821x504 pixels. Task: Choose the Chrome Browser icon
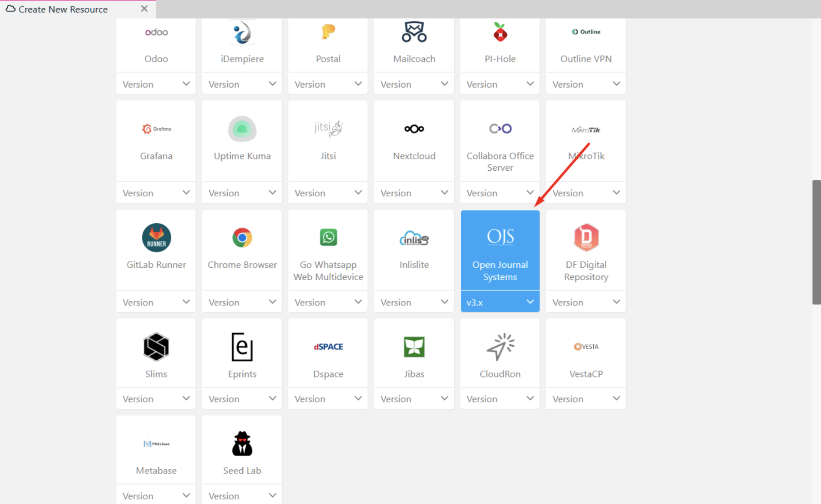point(242,237)
